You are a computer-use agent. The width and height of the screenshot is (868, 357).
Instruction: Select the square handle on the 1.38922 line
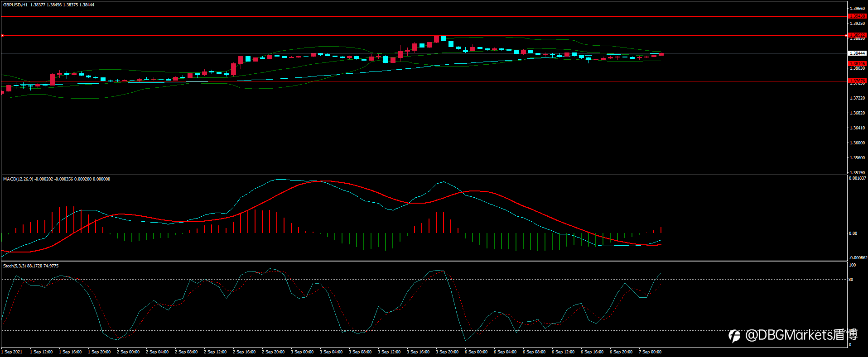coord(2,35)
